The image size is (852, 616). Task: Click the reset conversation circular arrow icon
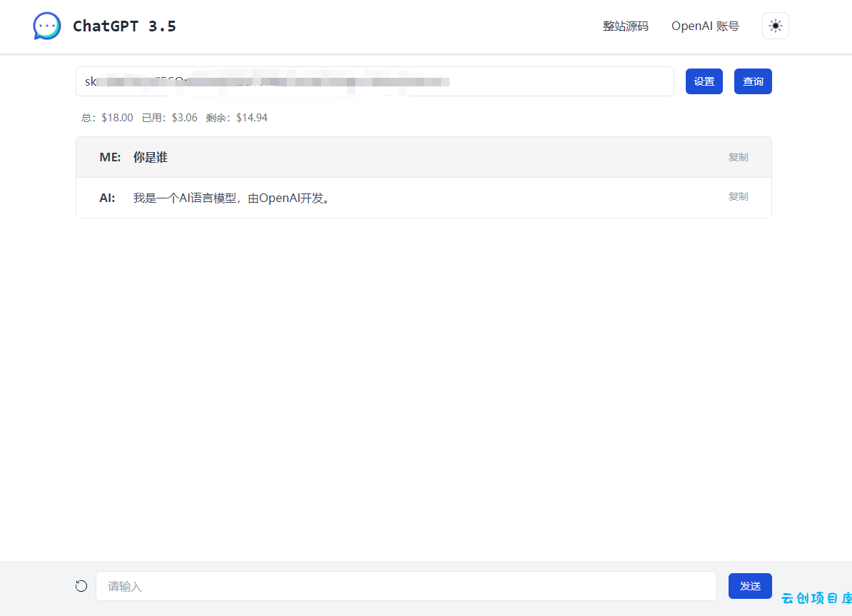(x=81, y=586)
